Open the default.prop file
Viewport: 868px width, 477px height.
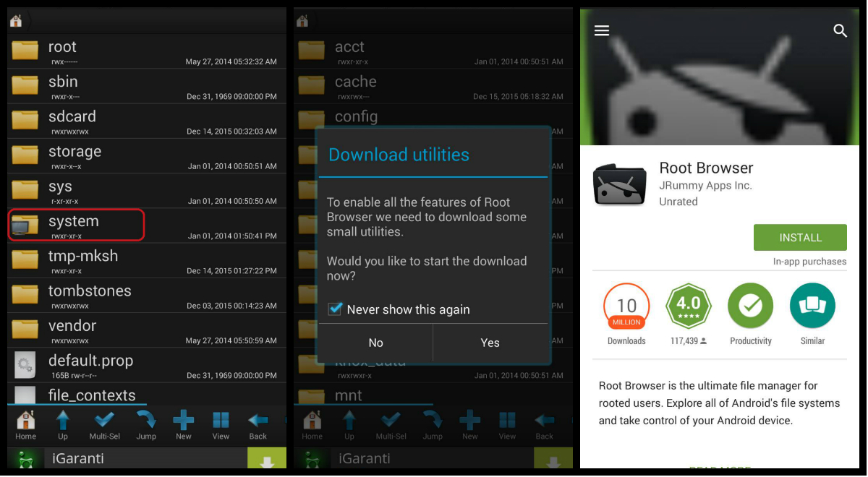(147, 365)
